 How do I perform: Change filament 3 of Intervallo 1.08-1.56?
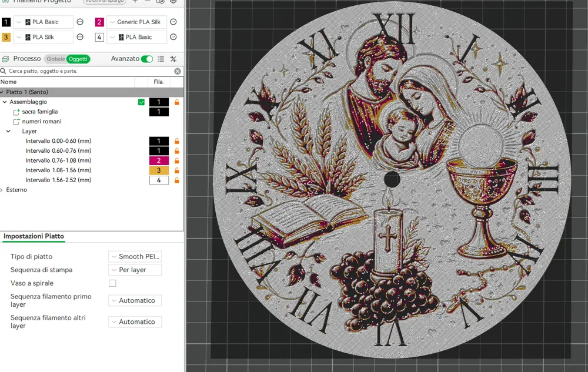159,170
